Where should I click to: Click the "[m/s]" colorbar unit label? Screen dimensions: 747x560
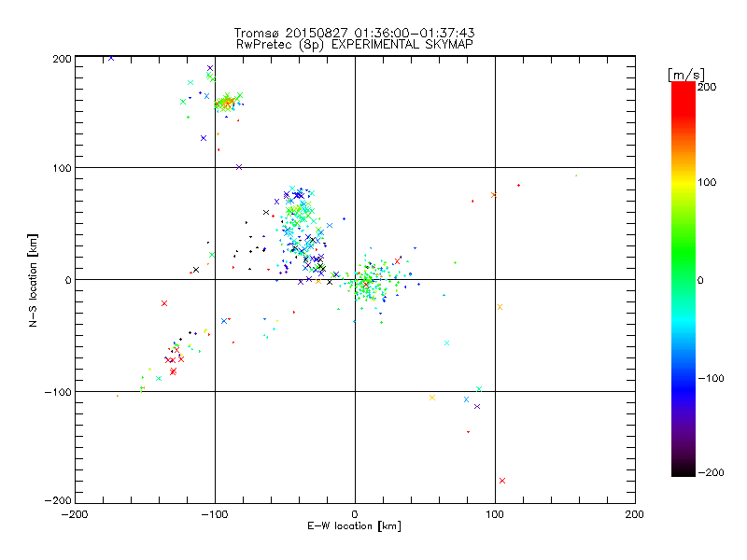(x=686, y=75)
